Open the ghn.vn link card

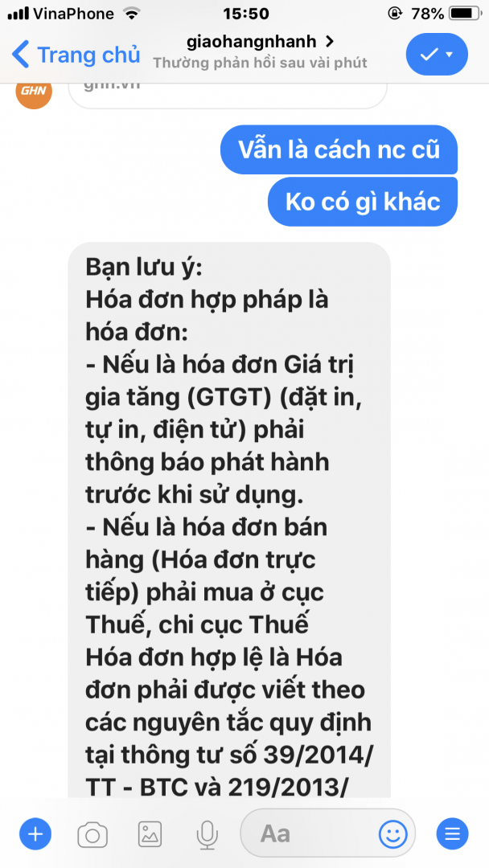(228, 94)
